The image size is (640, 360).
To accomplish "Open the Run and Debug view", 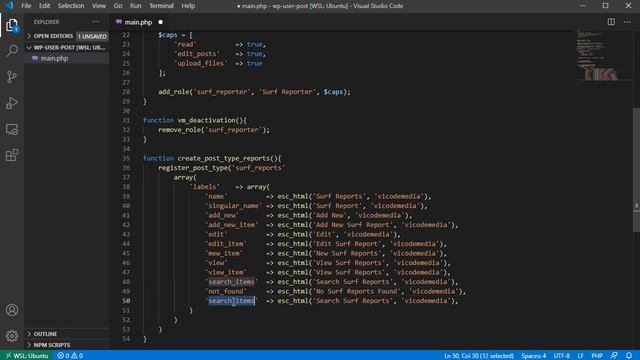I will pyautogui.click(x=12, y=103).
